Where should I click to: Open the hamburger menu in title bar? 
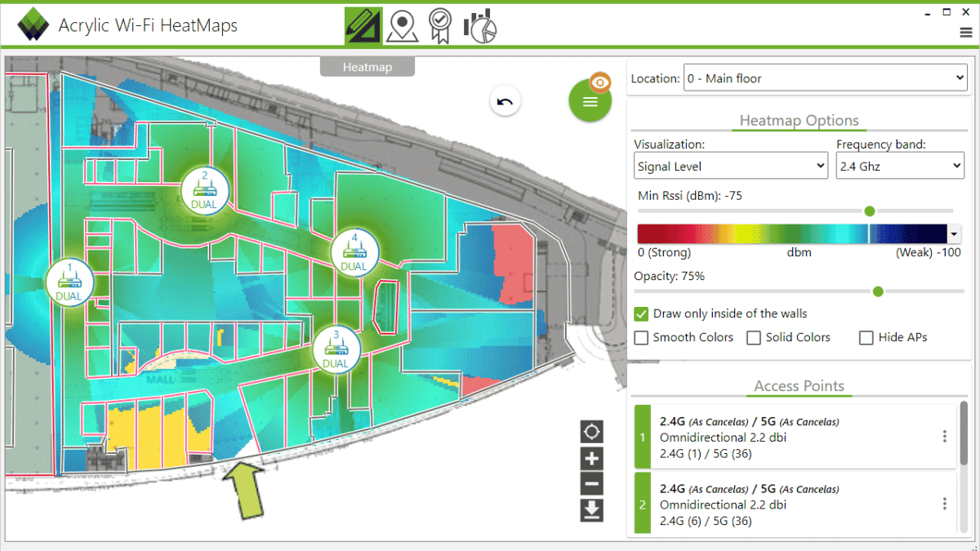pos(965,33)
